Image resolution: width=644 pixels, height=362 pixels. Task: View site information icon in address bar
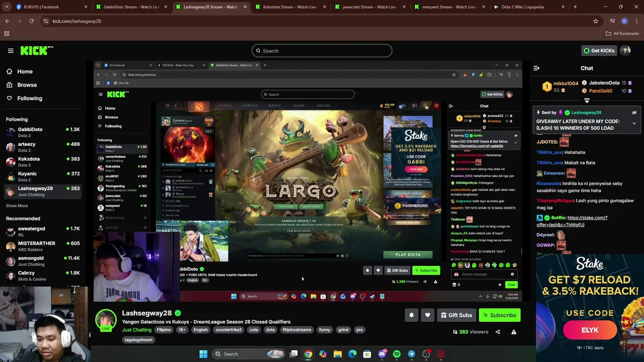46,21
